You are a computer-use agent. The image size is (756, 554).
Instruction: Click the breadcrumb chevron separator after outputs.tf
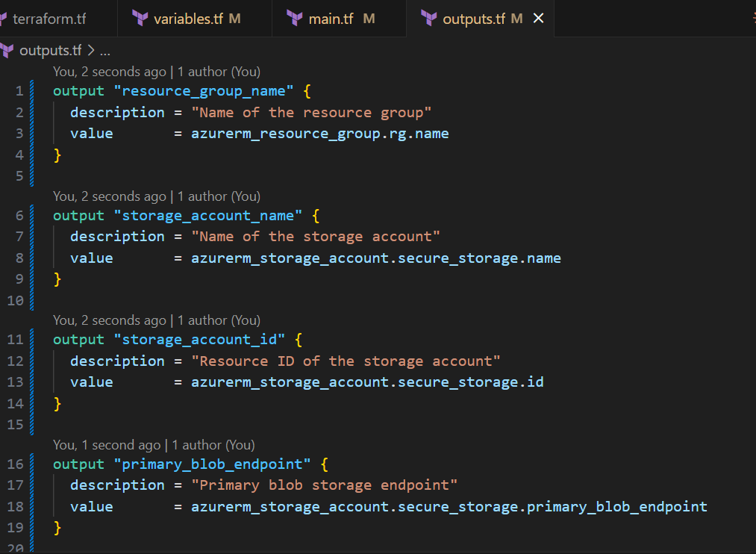pos(91,51)
